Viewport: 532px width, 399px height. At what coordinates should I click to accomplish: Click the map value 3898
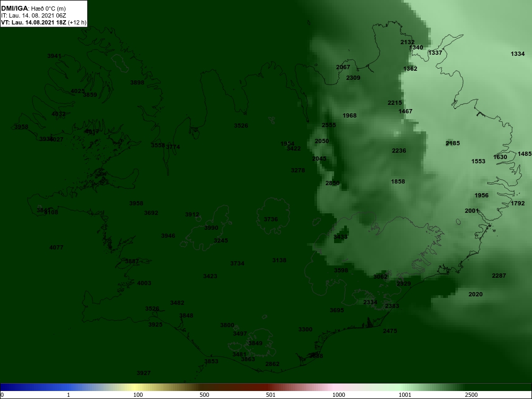137,82
